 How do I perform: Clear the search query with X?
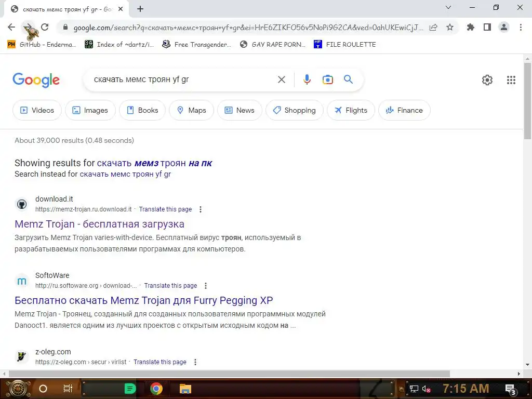coord(282,79)
